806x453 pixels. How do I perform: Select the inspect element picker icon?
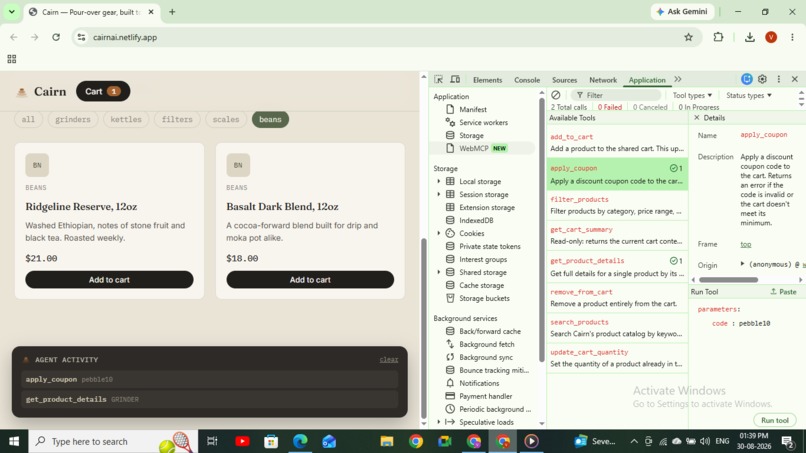click(x=438, y=80)
